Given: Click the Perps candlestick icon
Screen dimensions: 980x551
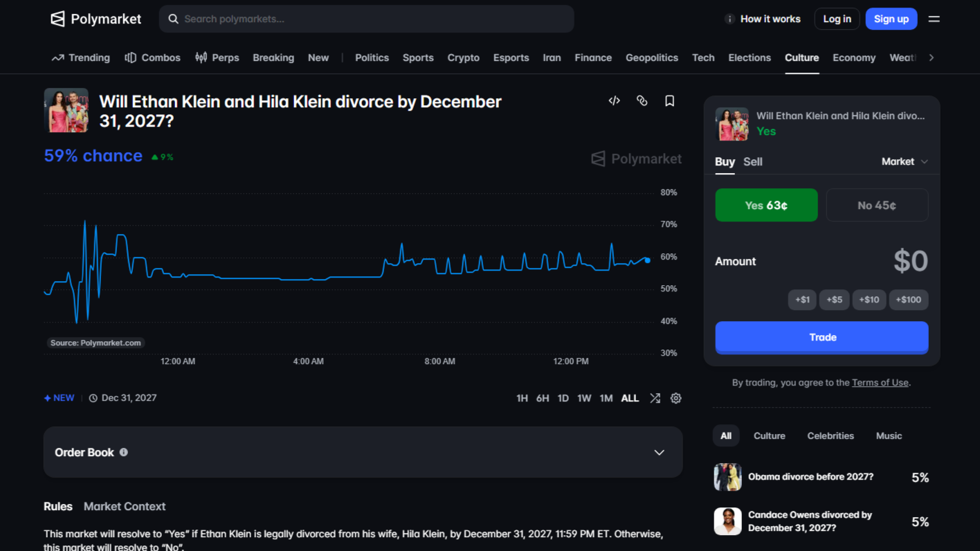Looking at the screenshot, I should pyautogui.click(x=201, y=57).
